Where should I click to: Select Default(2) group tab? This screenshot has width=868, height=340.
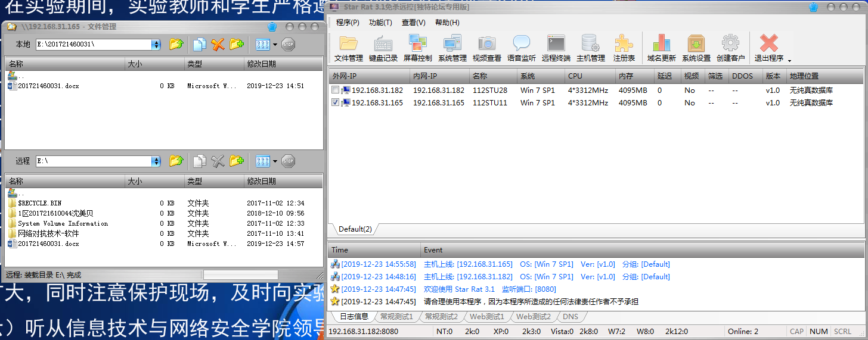[355, 229]
